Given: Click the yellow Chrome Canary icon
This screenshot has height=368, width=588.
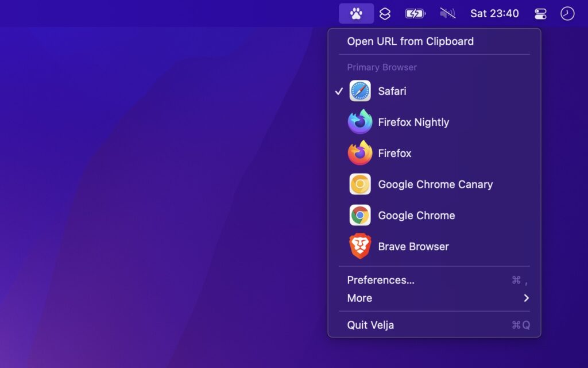Looking at the screenshot, I should coord(360,184).
